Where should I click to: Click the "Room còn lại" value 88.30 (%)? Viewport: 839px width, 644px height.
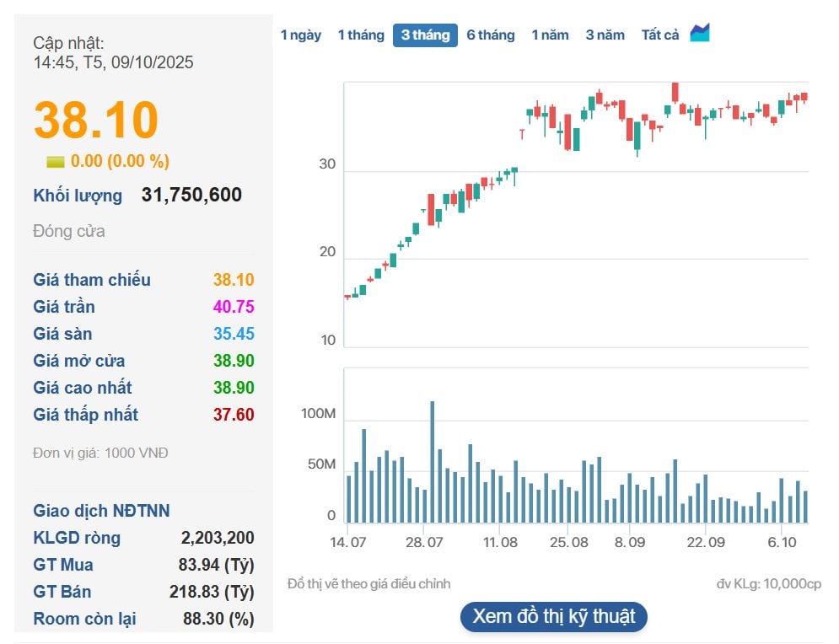click(x=218, y=619)
